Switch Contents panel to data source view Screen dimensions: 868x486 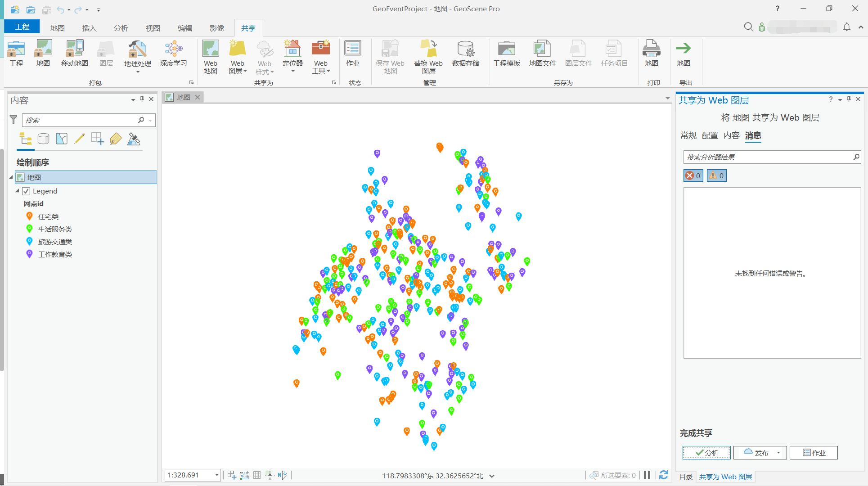43,139
